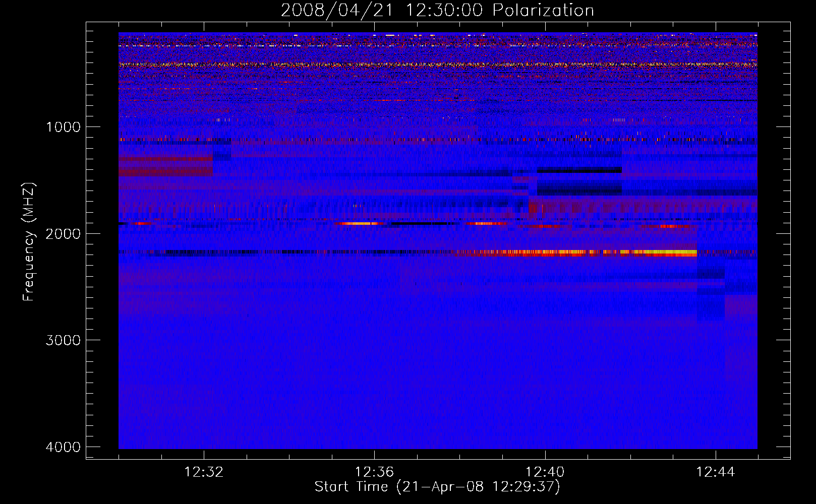
Task: Click the orange burst near 1900 MHz at 12:36
Action: coord(359,223)
